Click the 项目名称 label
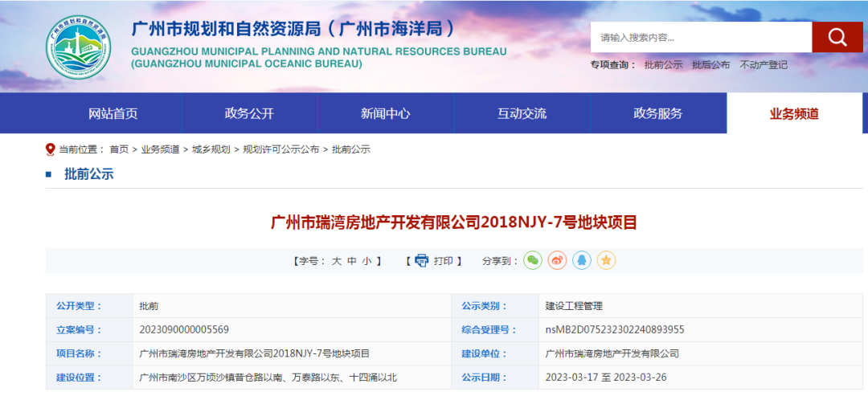868x408 pixels. click(x=79, y=354)
